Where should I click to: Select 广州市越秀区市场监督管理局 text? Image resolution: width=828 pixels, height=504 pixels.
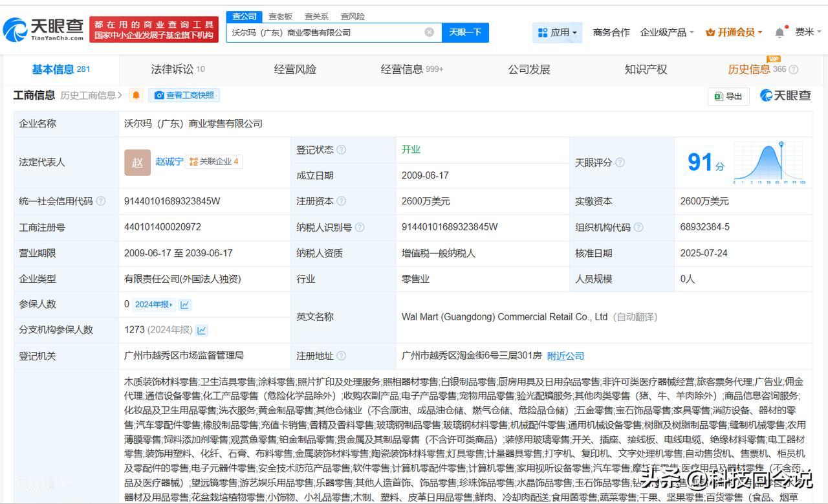[x=184, y=356]
